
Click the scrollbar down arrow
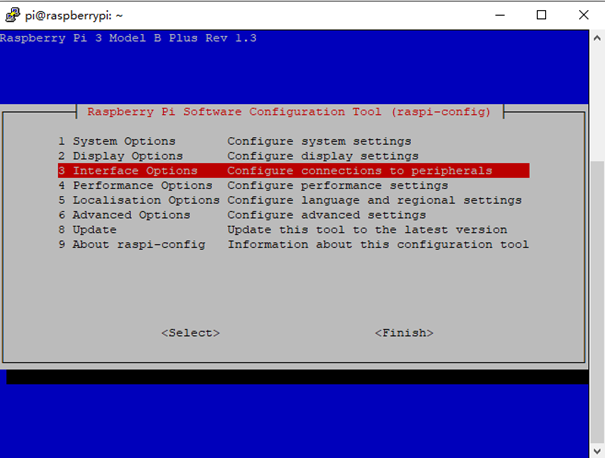(x=597, y=450)
